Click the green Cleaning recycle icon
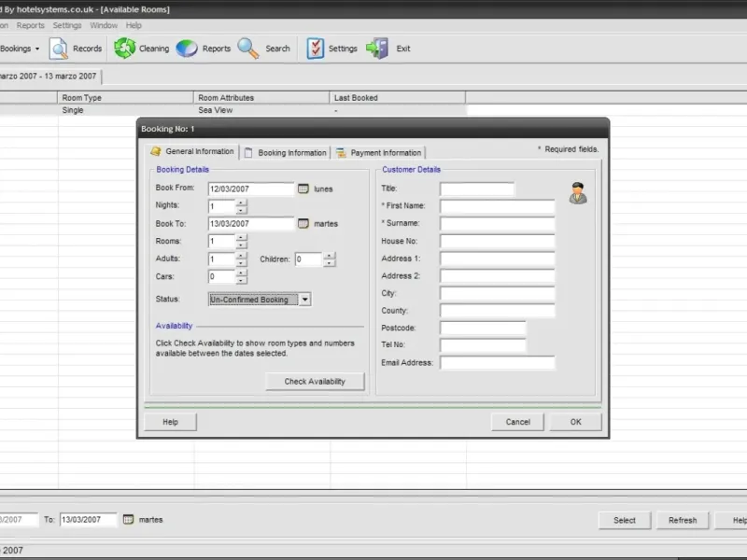747x560 pixels. pyautogui.click(x=125, y=49)
